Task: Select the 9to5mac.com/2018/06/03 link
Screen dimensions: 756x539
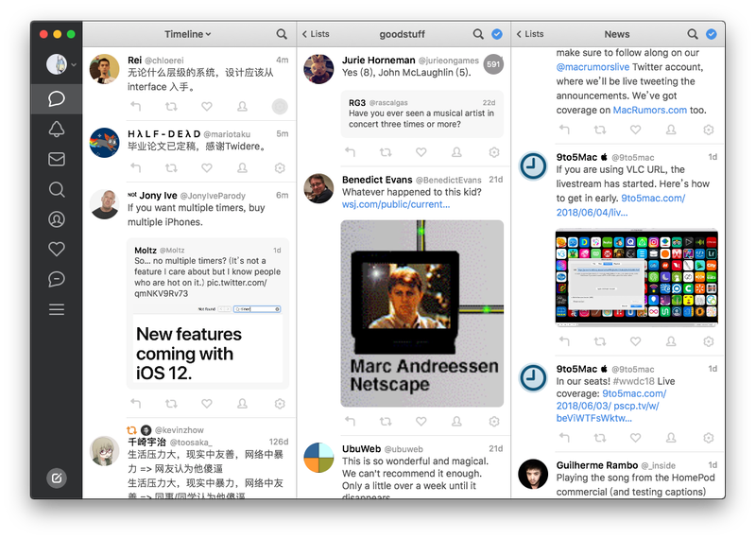Action: (611, 400)
